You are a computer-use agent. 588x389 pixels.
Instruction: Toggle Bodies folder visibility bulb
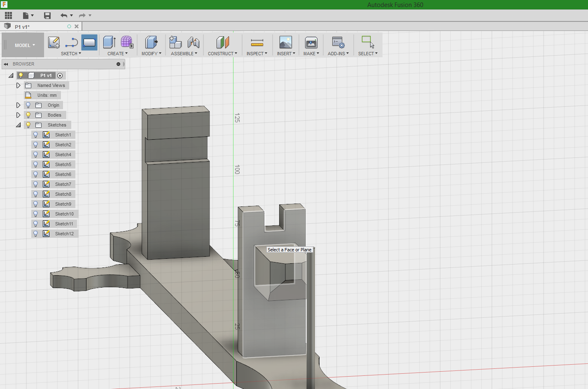point(28,115)
